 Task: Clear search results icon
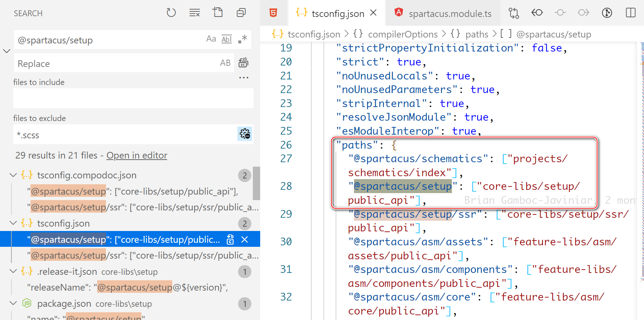point(194,13)
